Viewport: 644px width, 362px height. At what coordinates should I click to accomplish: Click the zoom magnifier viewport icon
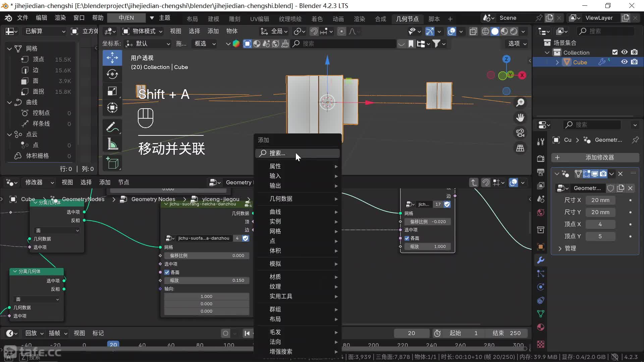520,103
